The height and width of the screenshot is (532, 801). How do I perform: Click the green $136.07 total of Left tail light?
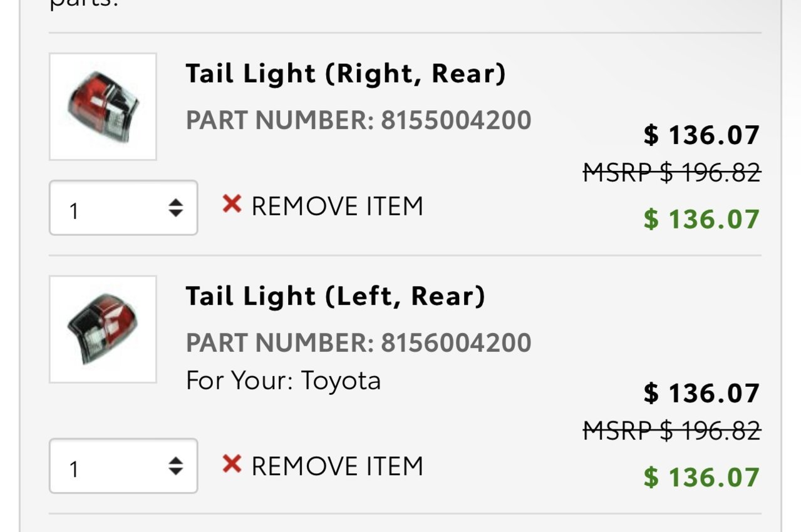(702, 478)
